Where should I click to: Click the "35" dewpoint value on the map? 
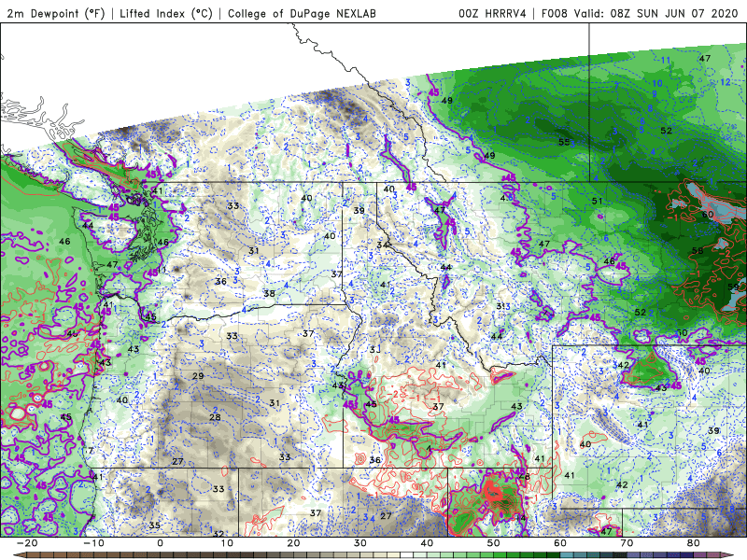click(154, 525)
